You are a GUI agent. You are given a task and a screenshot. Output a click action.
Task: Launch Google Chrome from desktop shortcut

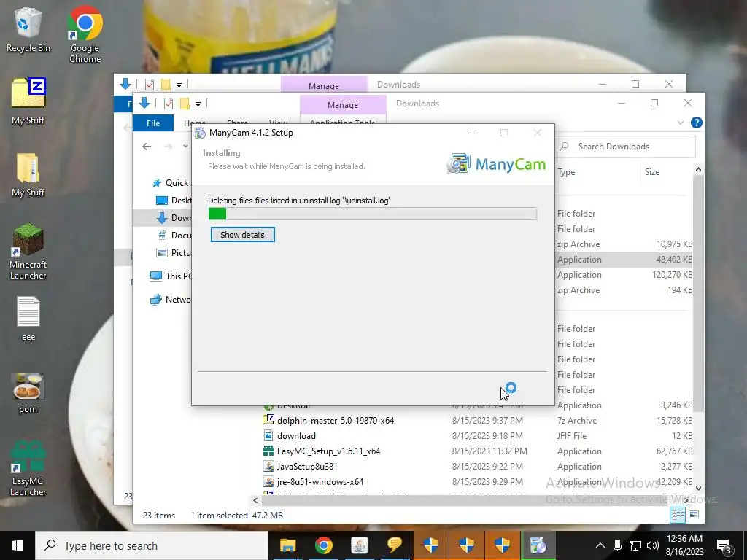85,34
